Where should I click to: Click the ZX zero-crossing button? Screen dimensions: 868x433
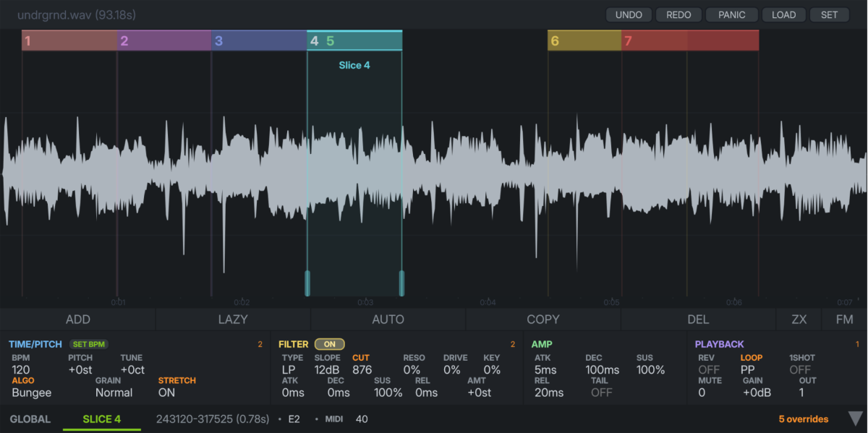(799, 320)
